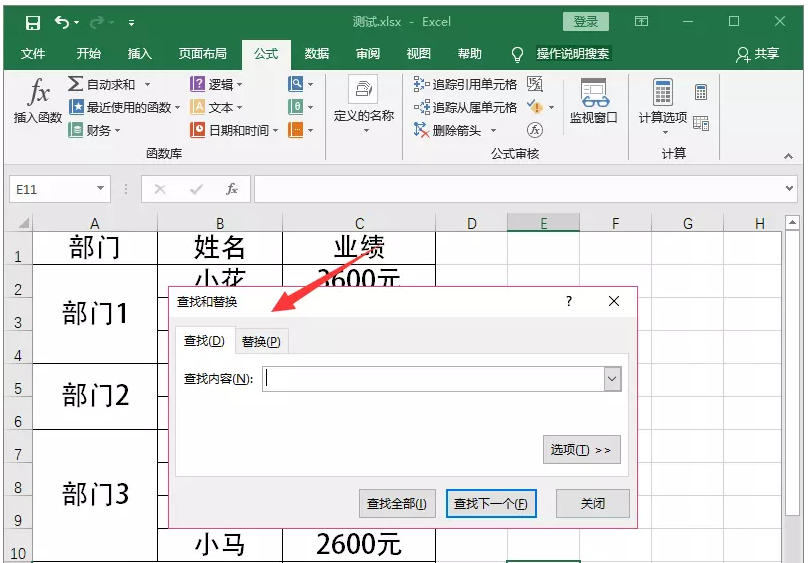Open the 数据 ribbon tab
This screenshot has height=563, width=812.
click(317, 53)
